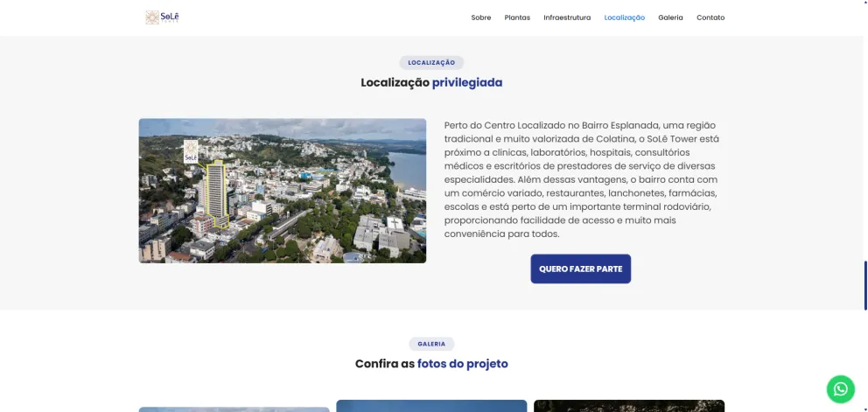
Task: Open the dark gallery thumbnail on the right
Action: point(629,406)
